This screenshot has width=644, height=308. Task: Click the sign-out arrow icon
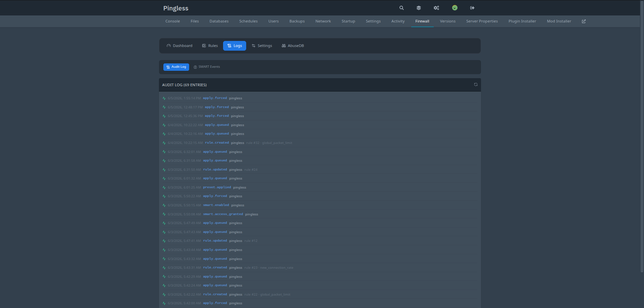(x=472, y=8)
